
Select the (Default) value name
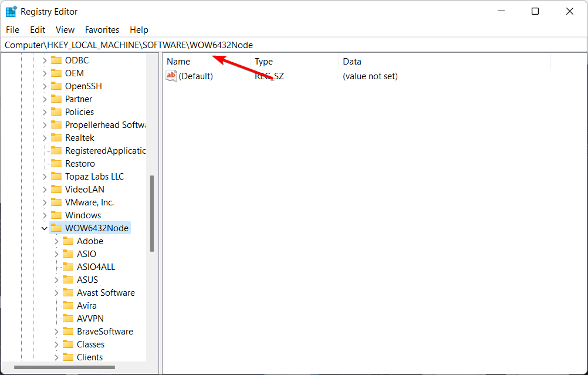[196, 76]
